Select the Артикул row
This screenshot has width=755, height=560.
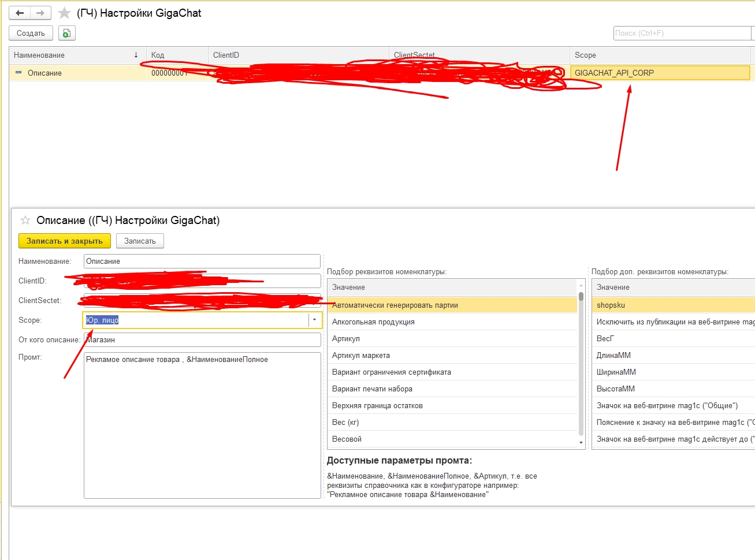tap(452, 338)
